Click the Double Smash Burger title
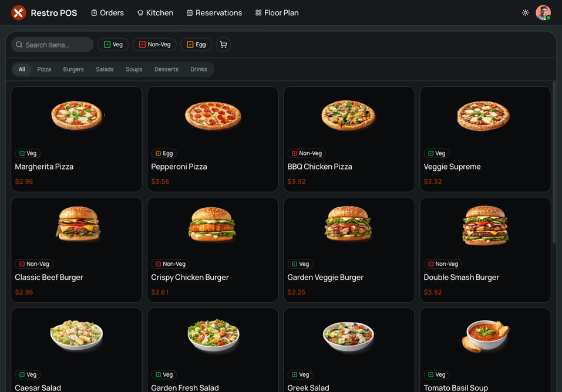Screen dimensions: 562x392 tap(461, 278)
